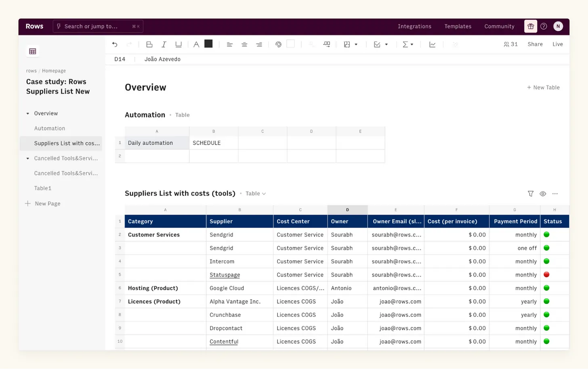Select Table1 in the sidebar
Viewport: 588px width, 369px height.
tap(43, 188)
